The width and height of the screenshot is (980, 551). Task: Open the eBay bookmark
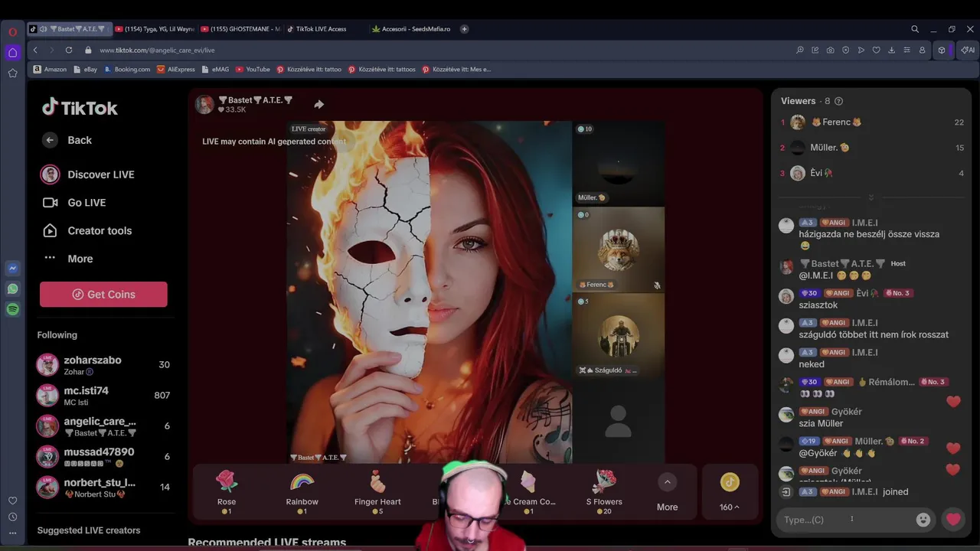[85, 69]
